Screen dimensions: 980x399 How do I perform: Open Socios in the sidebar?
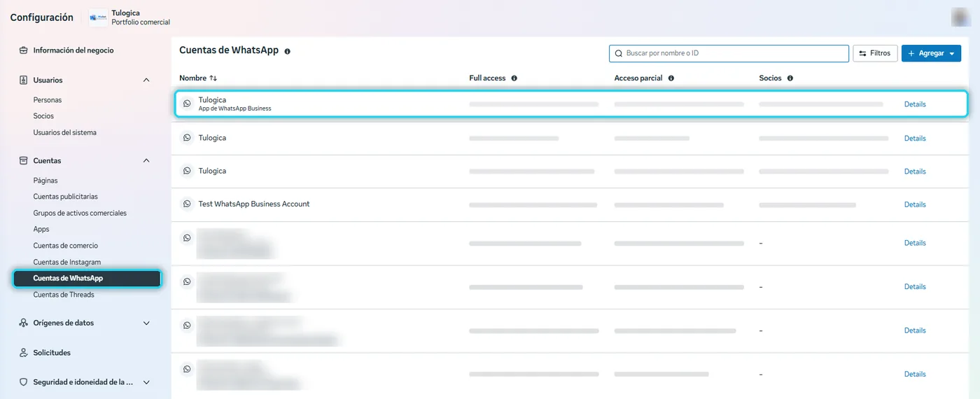(x=43, y=116)
